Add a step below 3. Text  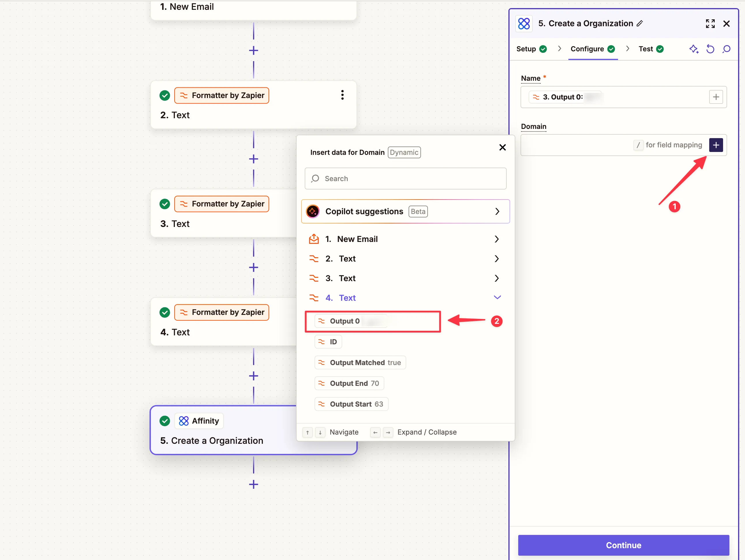(x=253, y=268)
